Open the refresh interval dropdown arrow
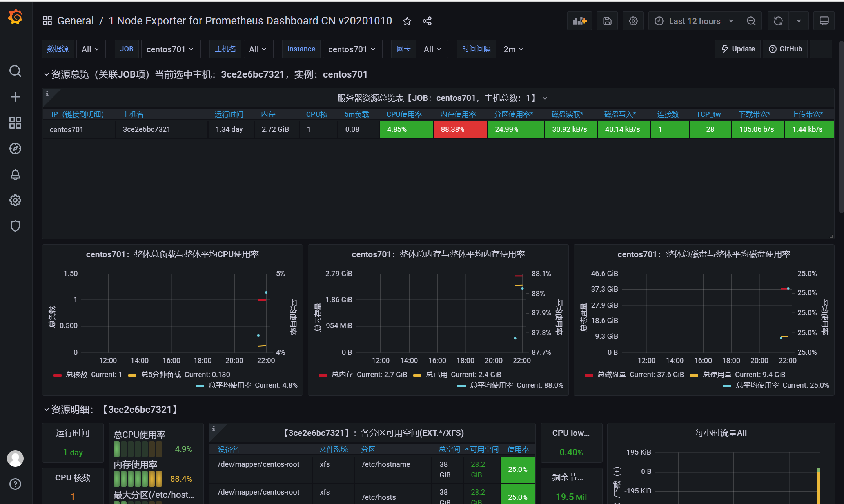The width and height of the screenshot is (844, 504). point(799,21)
